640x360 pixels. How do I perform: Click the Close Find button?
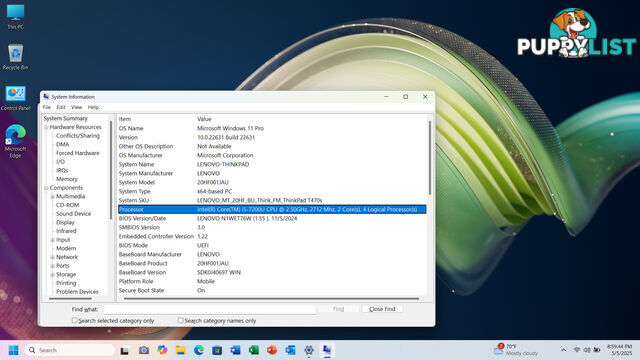(382, 309)
